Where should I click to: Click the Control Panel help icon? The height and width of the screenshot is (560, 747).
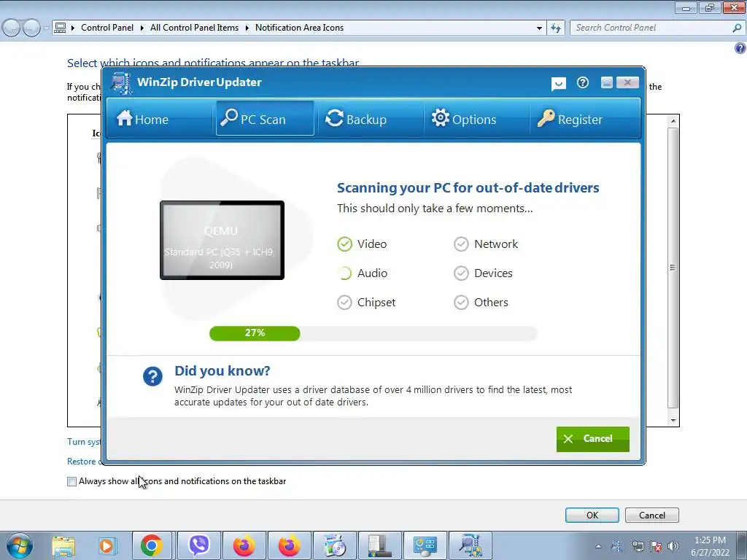click(x=740, y=48)
